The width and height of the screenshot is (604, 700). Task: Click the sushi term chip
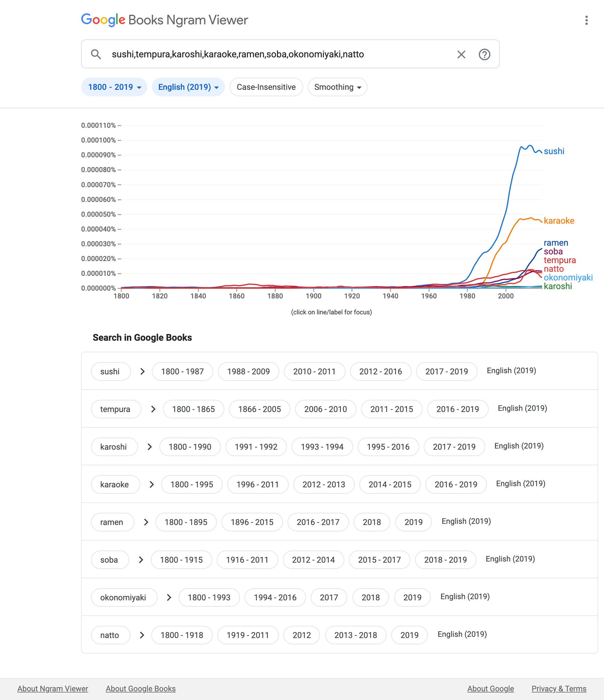(x=110, y=371)
